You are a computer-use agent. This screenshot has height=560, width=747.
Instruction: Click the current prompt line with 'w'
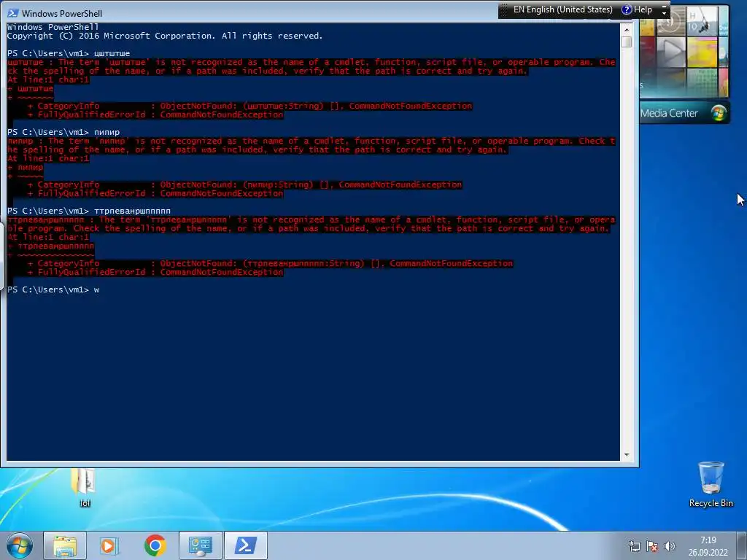(x=53, y=289)
